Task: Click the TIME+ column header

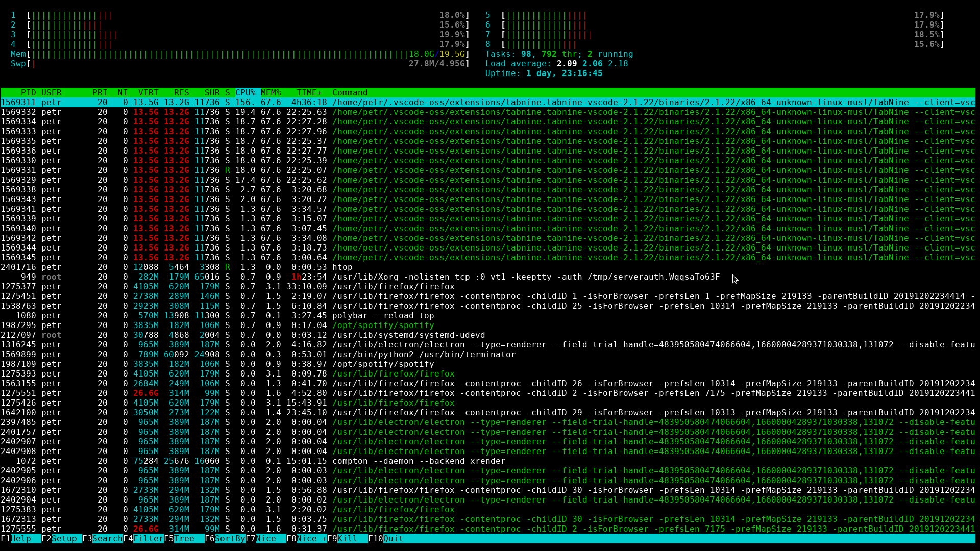Action: (x=309, y=93)
